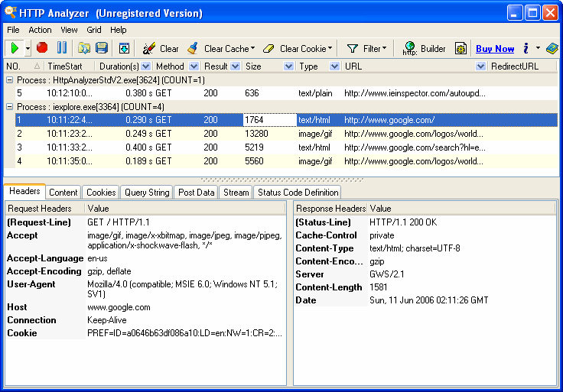Sort by the NO. column header
Image resolution: width=563 pixels, height=392 pixels.
[23, 66]
